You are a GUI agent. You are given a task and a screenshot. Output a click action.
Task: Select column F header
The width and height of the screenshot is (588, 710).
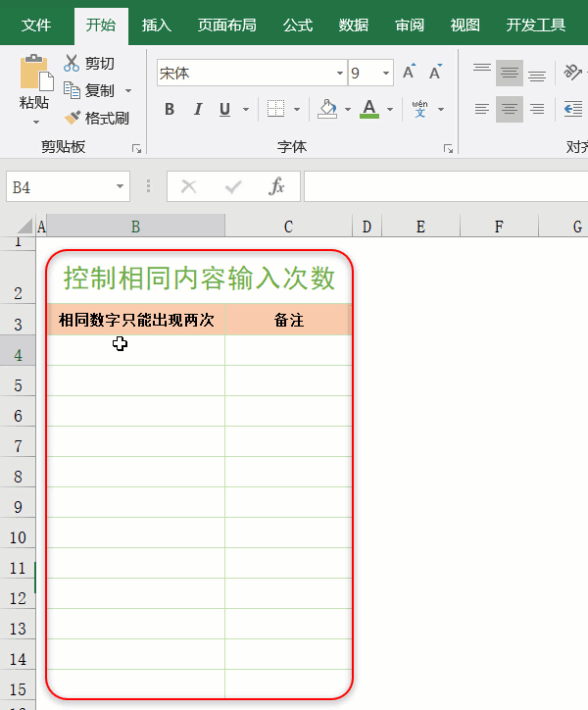pos(499,226)
